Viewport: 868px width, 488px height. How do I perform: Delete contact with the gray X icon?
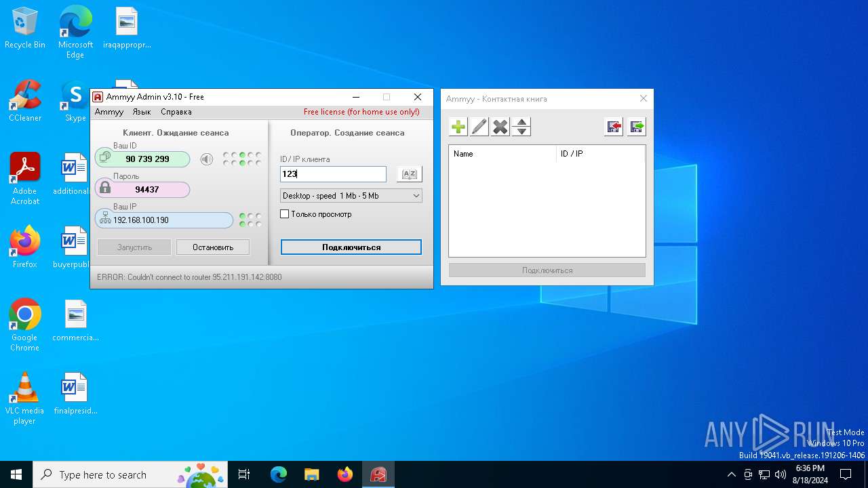point(500,127)
